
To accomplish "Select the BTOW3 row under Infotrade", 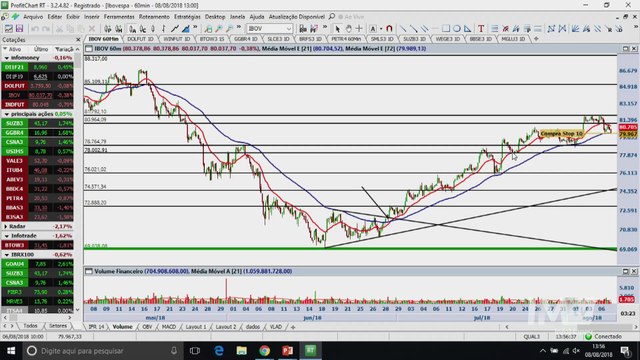I will tap(37, 245).
